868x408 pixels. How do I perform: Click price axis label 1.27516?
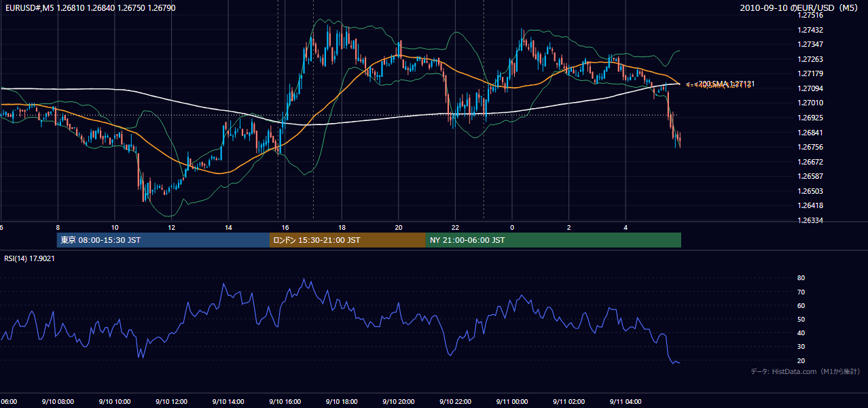click(811, 15)
